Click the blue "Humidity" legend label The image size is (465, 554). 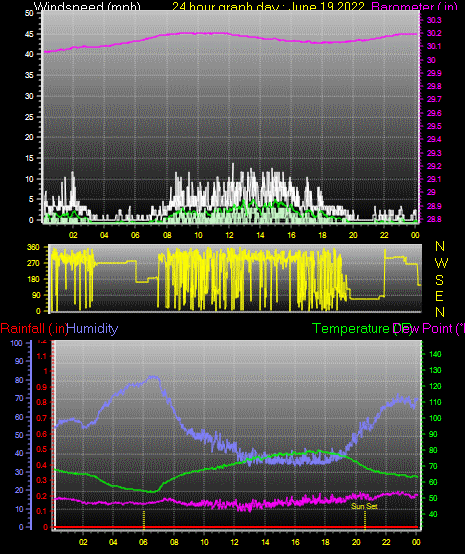click(x=92, y=329)
